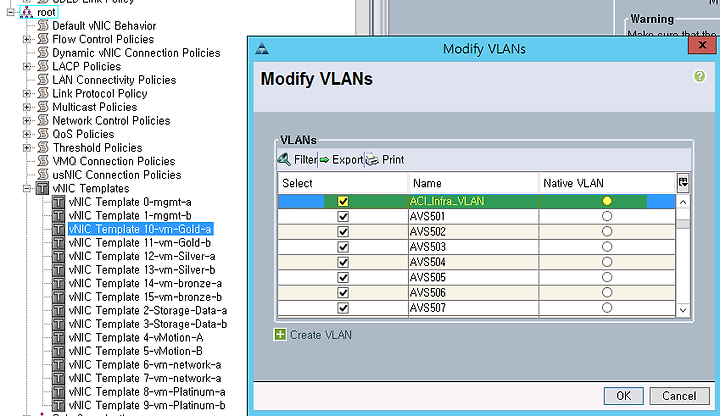Uncheck the ACI_Infra_VLAN select checkbox
Image resolution: width=720 pixels, height=416 pixels.
click(343, 201)
